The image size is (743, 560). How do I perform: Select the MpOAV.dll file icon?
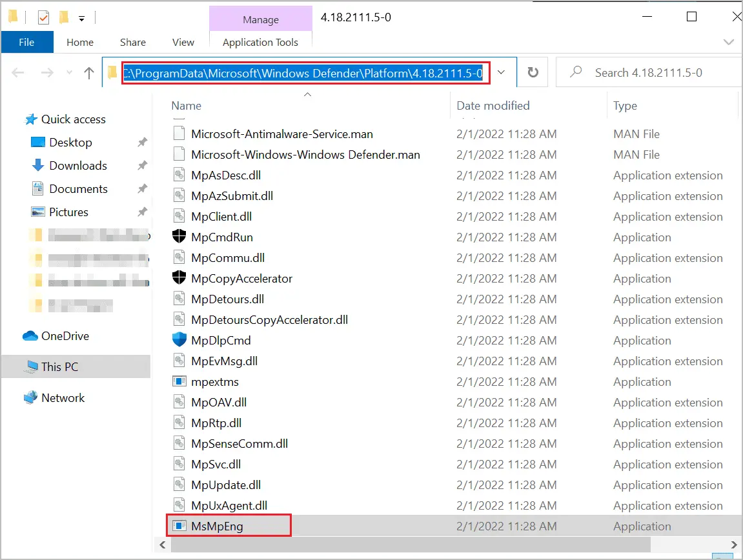point(179,402)
